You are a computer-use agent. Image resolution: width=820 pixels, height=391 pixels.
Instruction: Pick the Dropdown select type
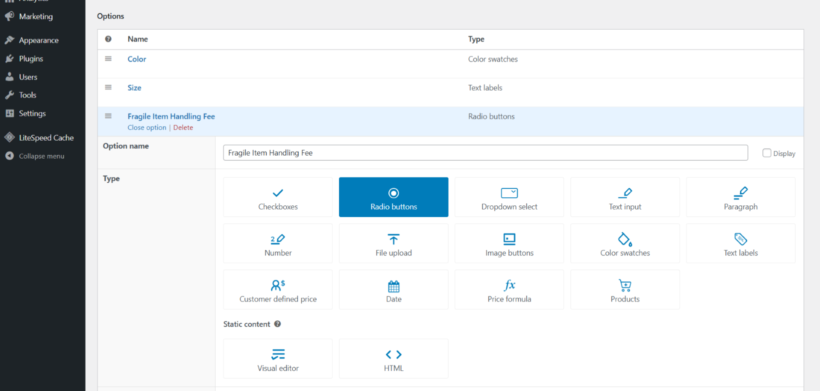[x=509, y=197]
